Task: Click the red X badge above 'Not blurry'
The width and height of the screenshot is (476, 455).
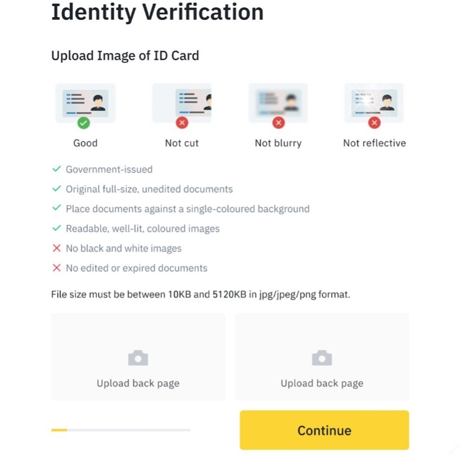Action: click(278, 123)
